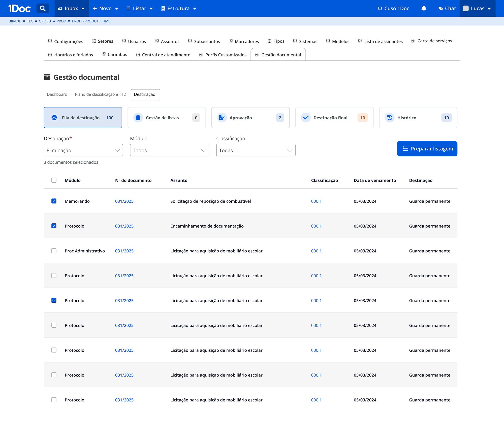This screenshot has height=445, width=504.
Task: Expand the Listar menu
Action: [x=140, y=9]
